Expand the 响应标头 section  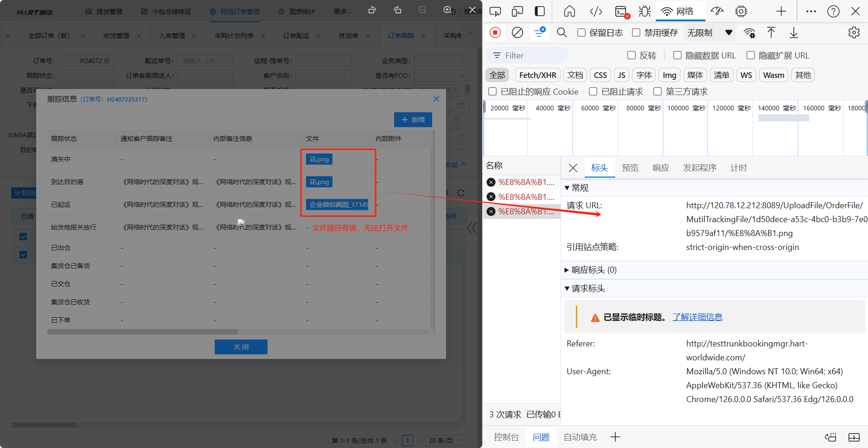(567, 270)
